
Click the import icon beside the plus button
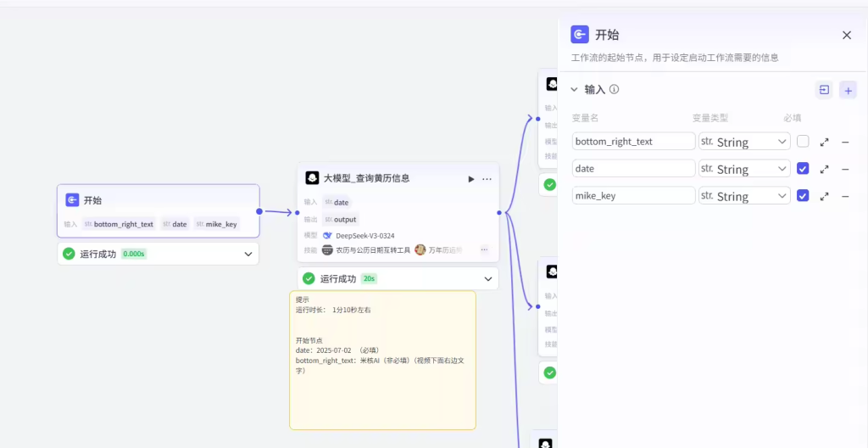click(x=824, y=90)
